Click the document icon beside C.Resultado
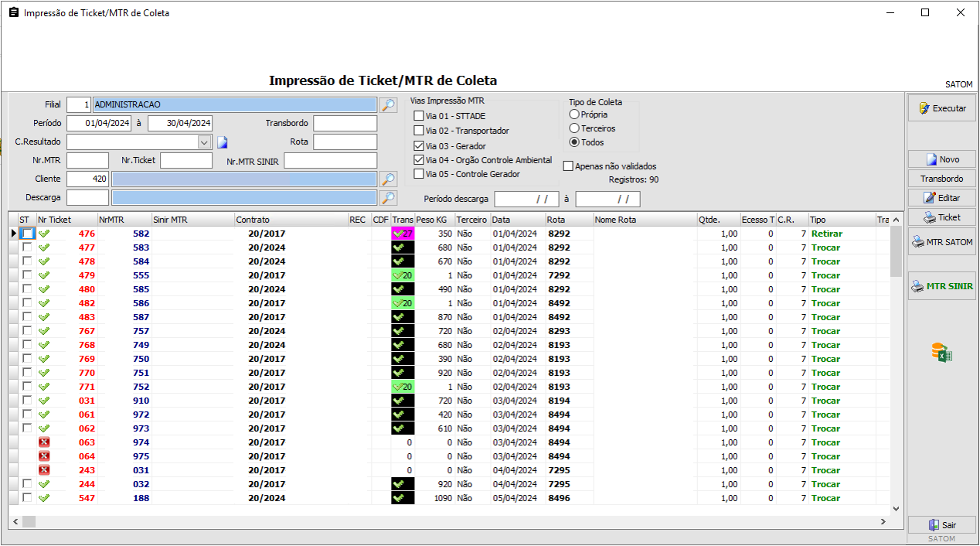980x546 pixels. pyautogui.click(x=223, y=142)
